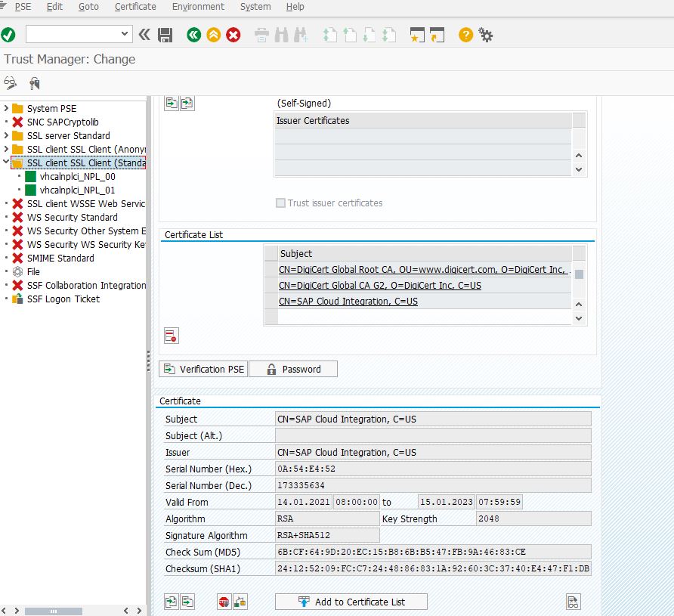This screenshot has height=616, width=674.
Task: Jump to last page icon
Action: tap(389, 35)
